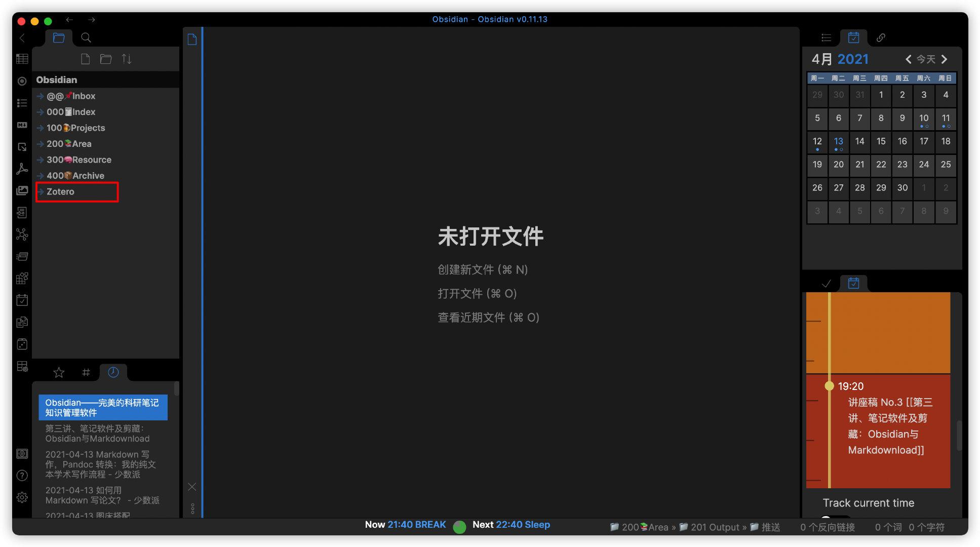Switch to the Search tab in the sidebar

(x=86, y=37)
